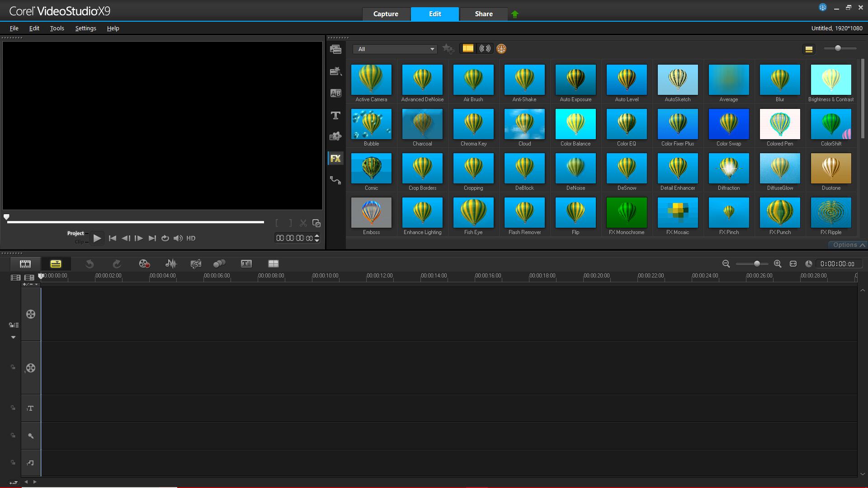Click the timeline zoom slider handle
This screenshot has height=488, width=868.
coord(757,263)
